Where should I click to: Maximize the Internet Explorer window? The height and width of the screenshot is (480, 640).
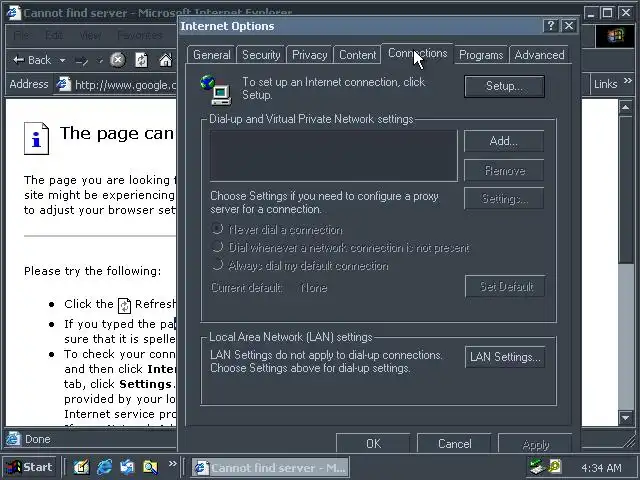[x=607, y=13]
